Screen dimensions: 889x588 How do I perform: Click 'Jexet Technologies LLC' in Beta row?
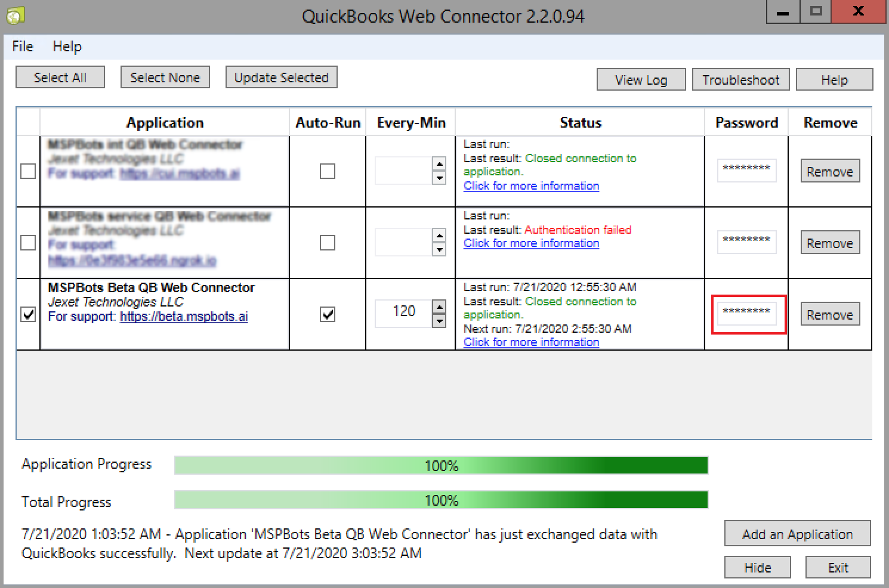coord(116,302)
